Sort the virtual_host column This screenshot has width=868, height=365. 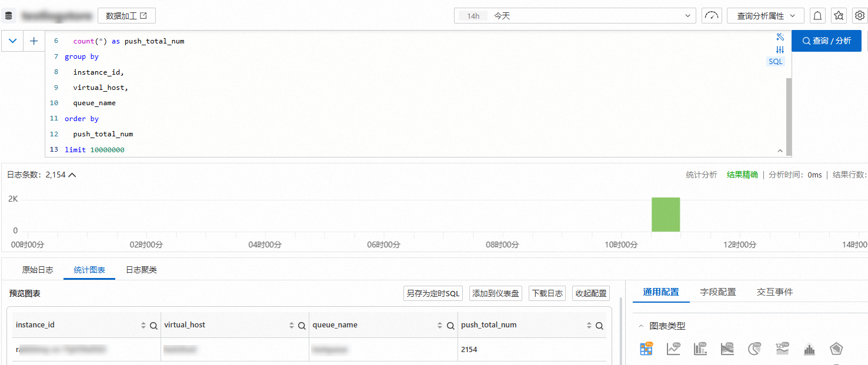pos(292,326)
